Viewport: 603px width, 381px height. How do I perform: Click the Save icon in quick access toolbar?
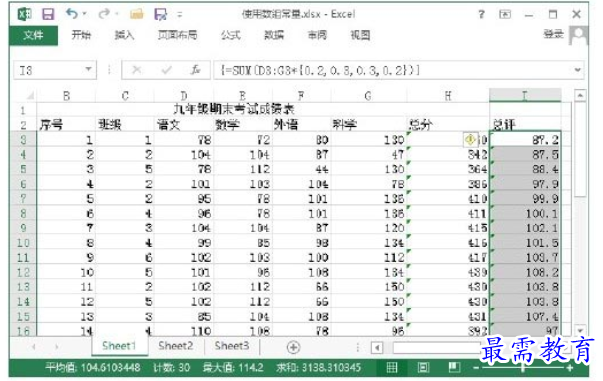click(48, 14)
